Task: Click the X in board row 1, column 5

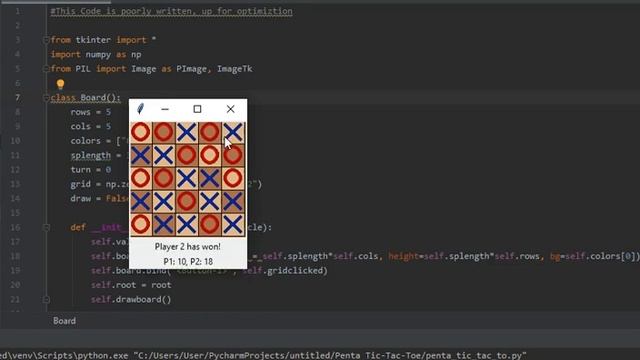Action: [233, 132]
